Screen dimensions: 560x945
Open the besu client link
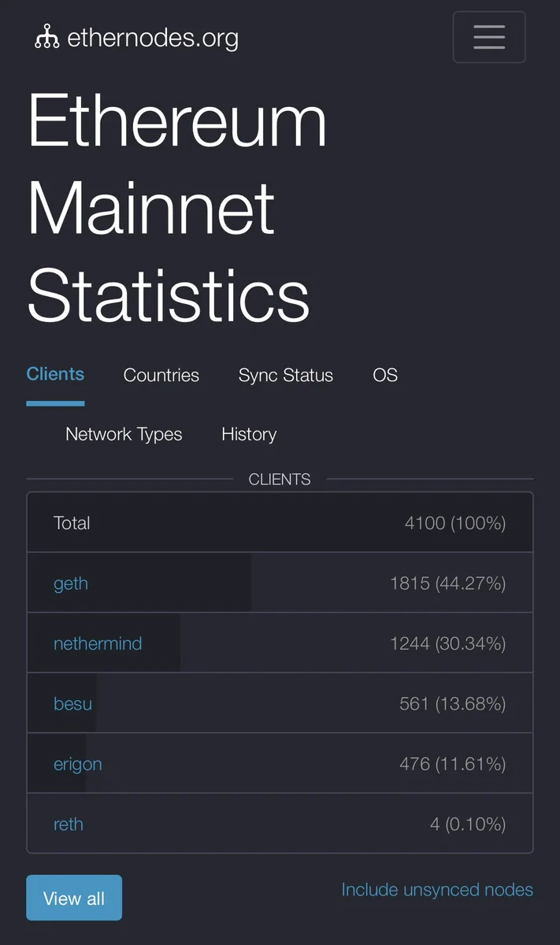72,703
